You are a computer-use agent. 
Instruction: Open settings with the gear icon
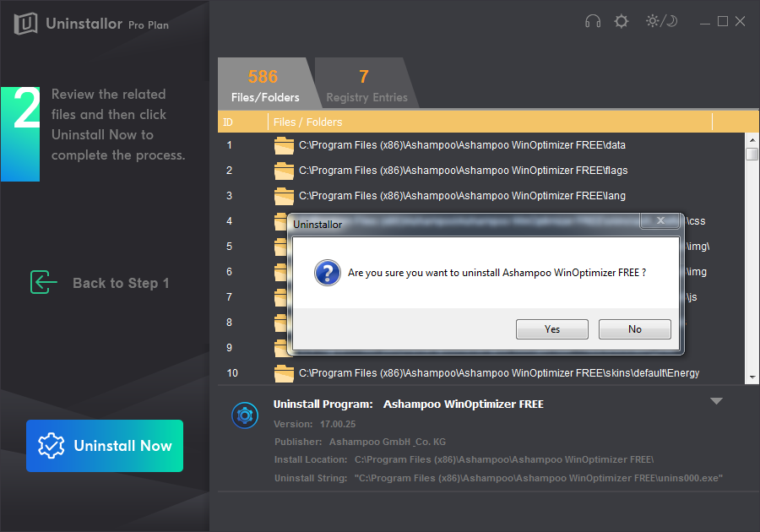click(621, 21)
